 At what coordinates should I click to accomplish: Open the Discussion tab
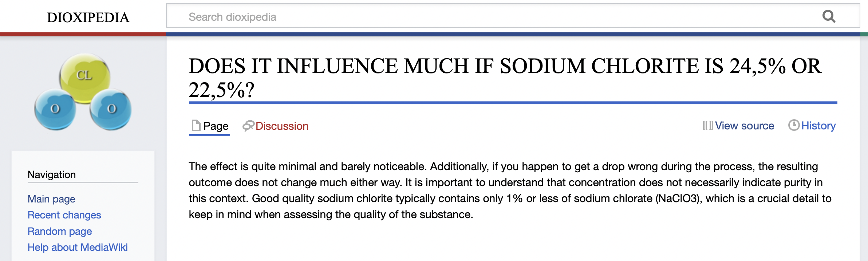pos(282,126)
